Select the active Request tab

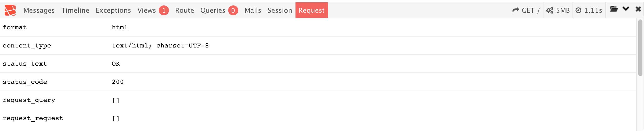pyautogui.click(x=312, y=10)
